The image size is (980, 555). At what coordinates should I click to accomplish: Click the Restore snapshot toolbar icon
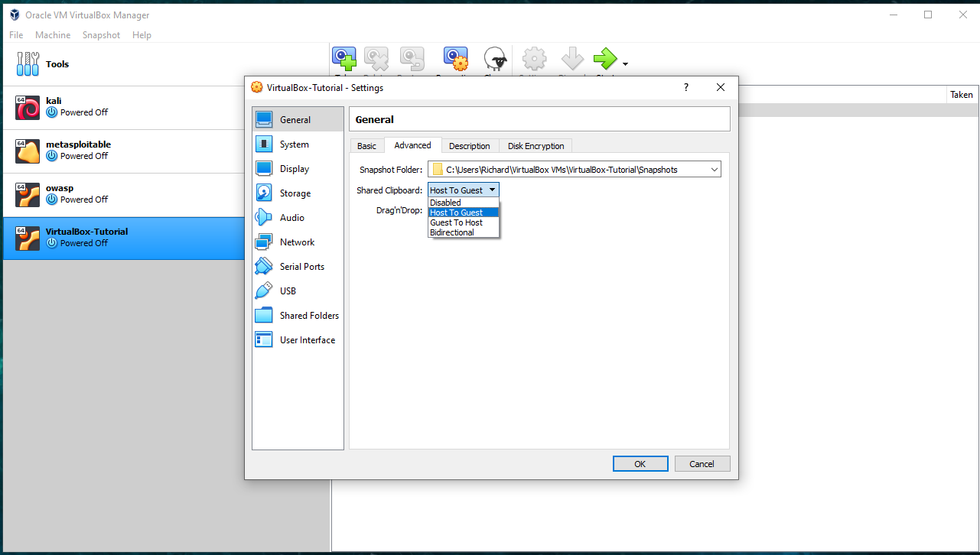[x=412, y=59]
